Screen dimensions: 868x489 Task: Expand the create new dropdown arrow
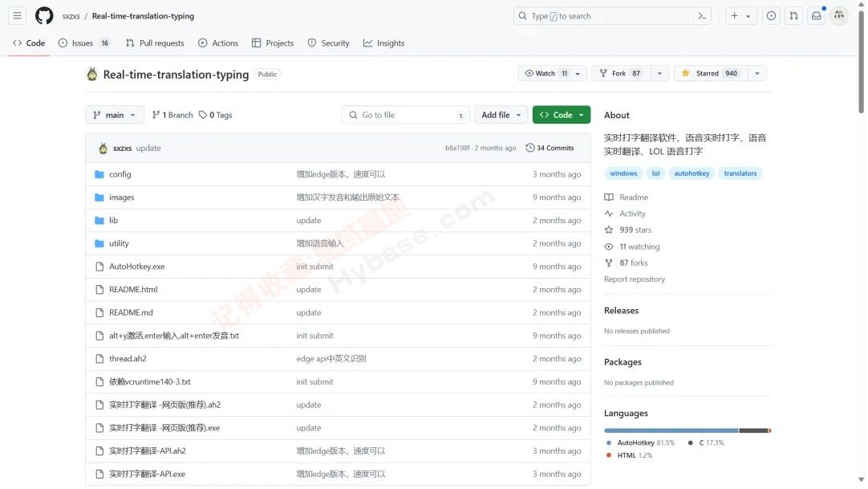click(x=748, y=16)
